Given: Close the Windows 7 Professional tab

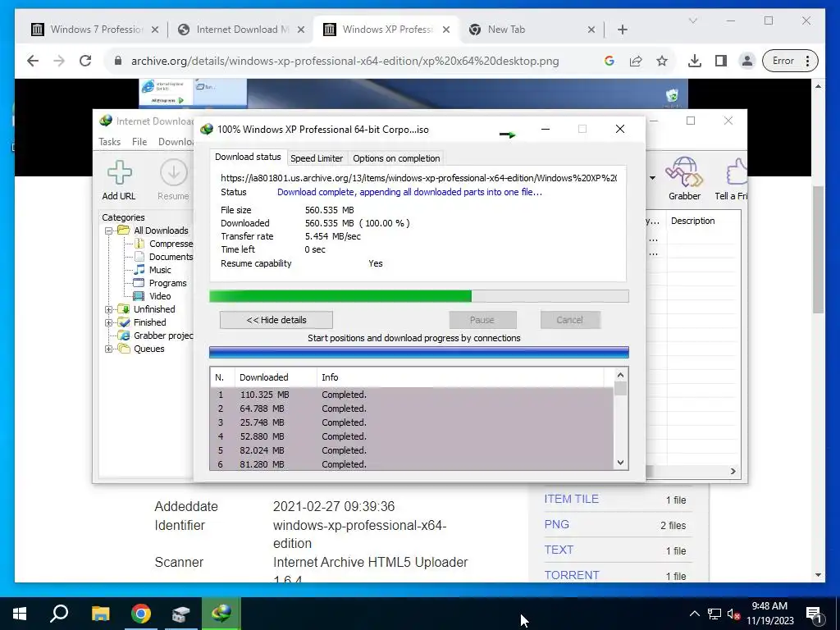Looking at the screenshot, I should click(155, 30).
